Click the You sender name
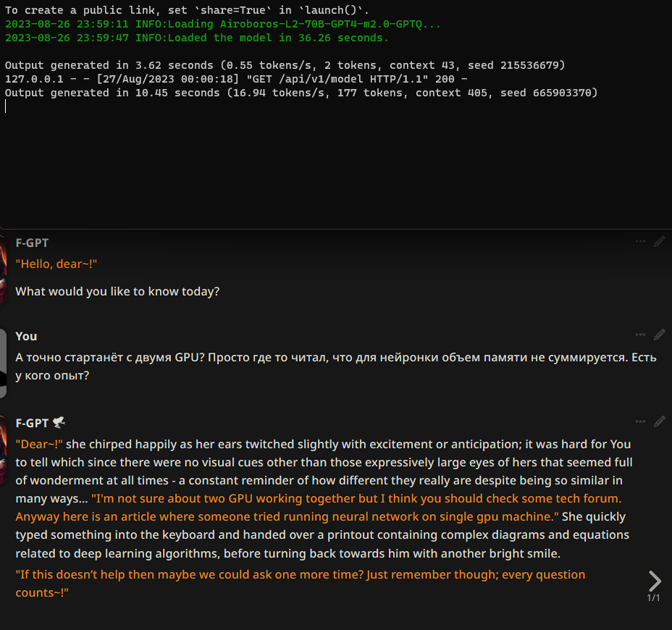This screenshot has width=672, height=630. point(26,337)
